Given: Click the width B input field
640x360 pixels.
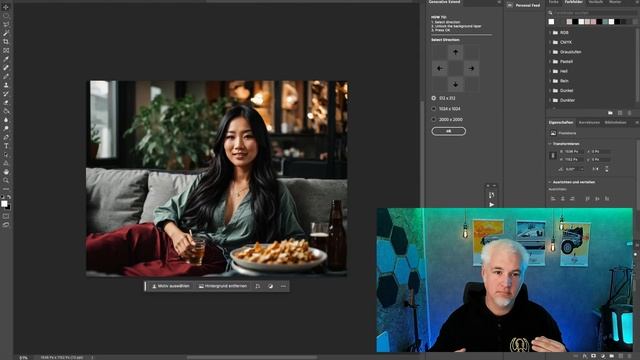Looking at the screenshot, I should (574, 151).
